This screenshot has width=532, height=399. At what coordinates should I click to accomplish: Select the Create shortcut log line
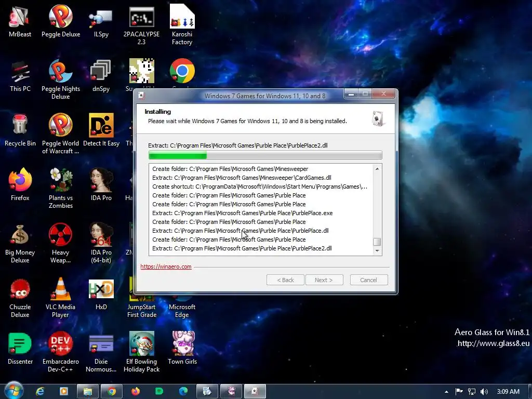coord(260,187)
